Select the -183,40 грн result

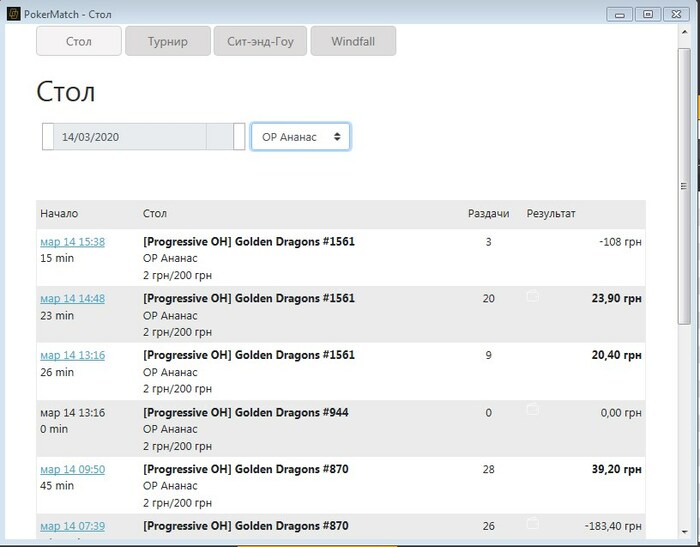coord(613,526)
